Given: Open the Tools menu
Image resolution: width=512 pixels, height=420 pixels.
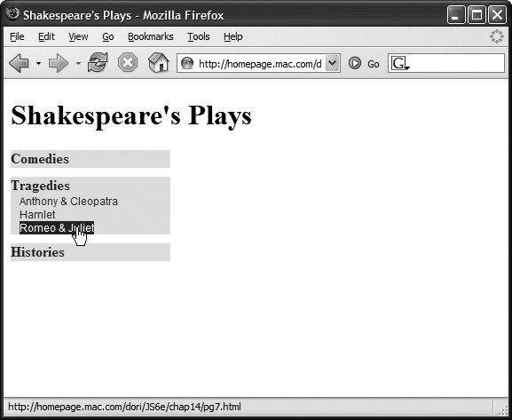Looking at the screenshot, I should click(x=199, y=36).
